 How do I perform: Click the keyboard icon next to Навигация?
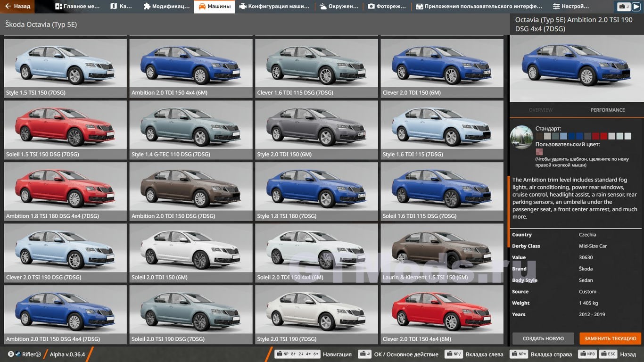(297, 354)
